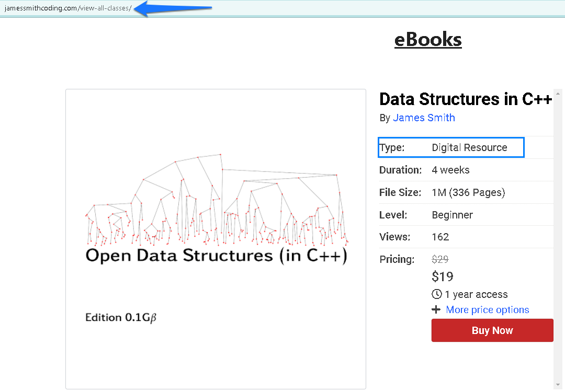Click the 1 year access text
The width and height of the screenshot is (565, 392).
[477, 294]
